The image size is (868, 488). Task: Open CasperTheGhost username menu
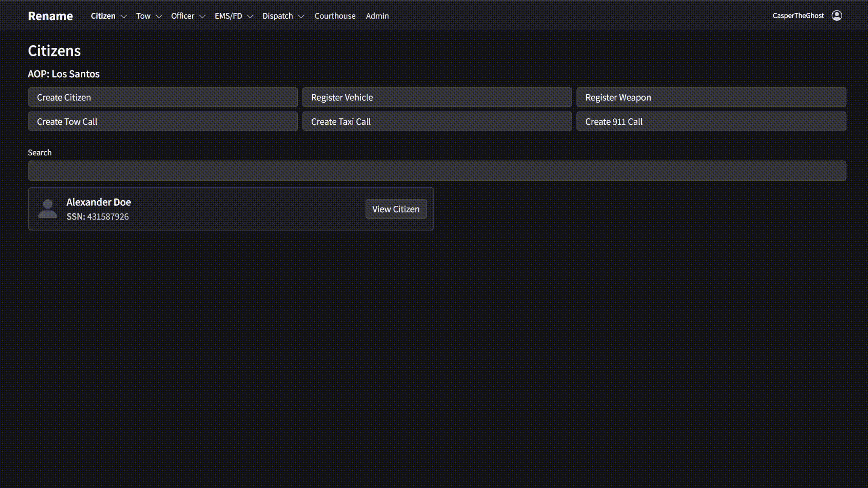point(798,16)
